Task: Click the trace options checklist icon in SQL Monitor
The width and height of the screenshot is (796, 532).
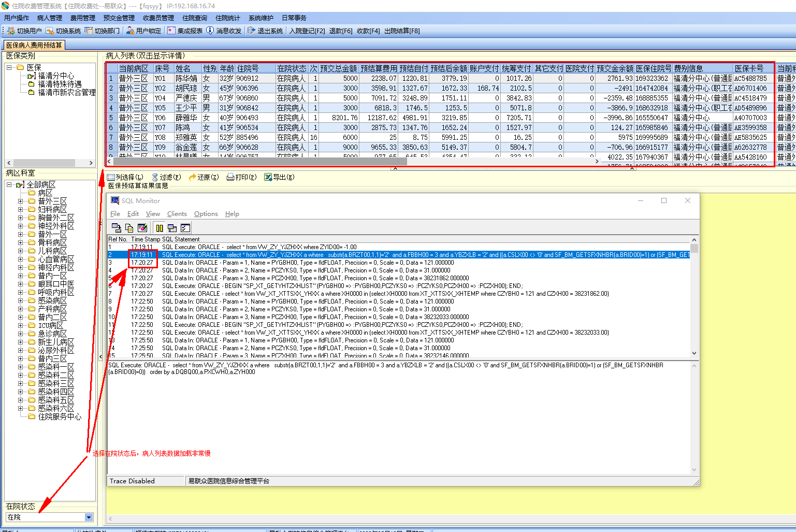Action: [185, 228]
